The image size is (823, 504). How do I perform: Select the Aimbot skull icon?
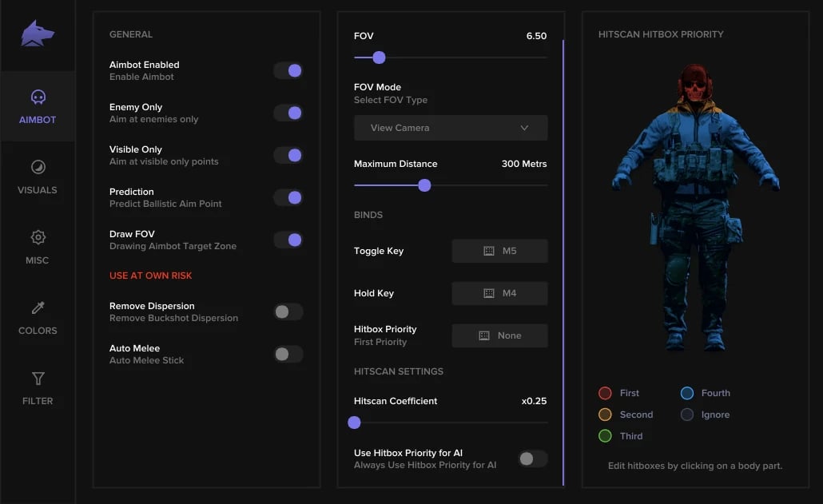tap(38, 97)
